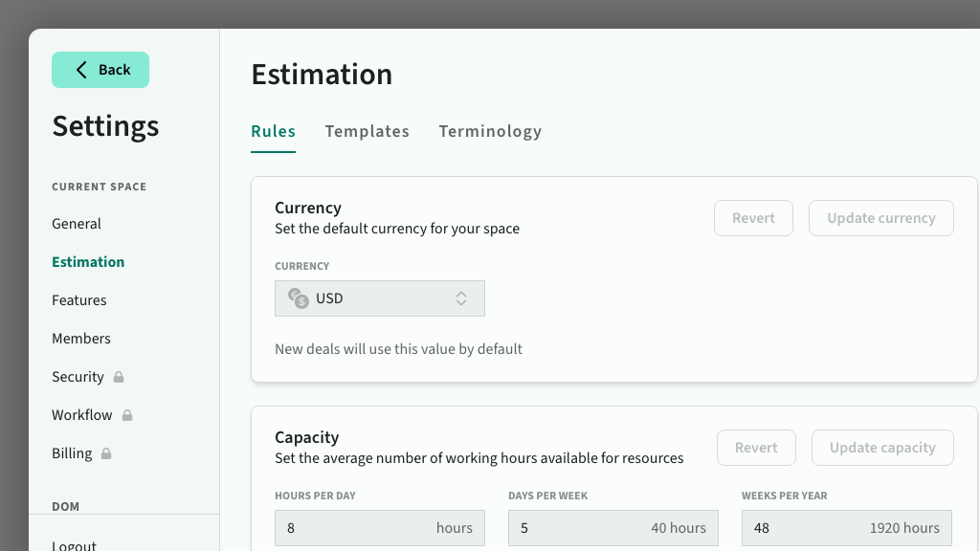Open Features settings
Viewport: 980px width, 551px height.
click(x=79, y=300)
